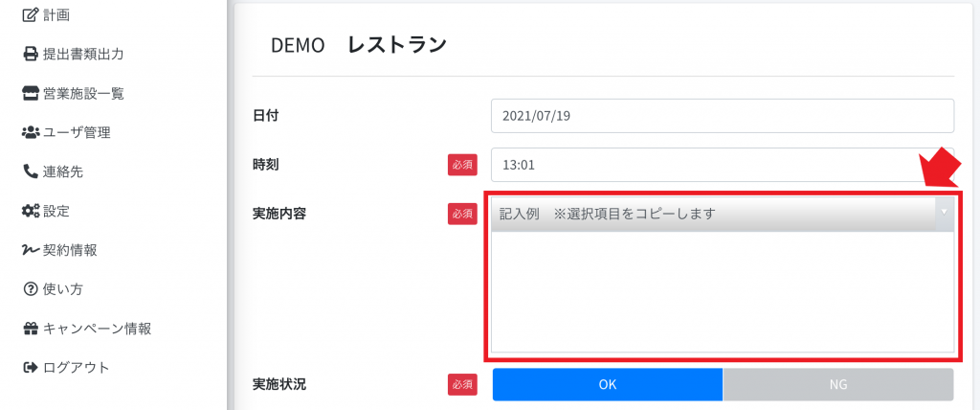The height and width of the screenshot is (410, 980).
Task: Click the 日付 field showing 2021/07/19
Action: [x=723, y=116]
